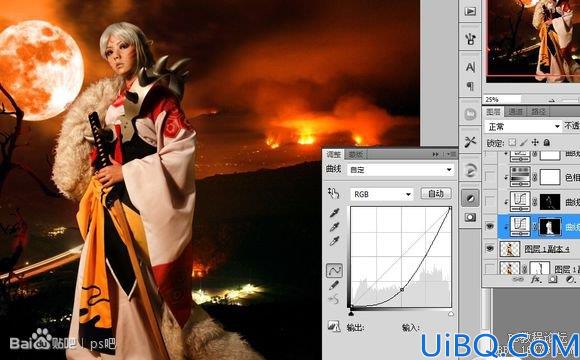Click the black input slider under curve
The image size is (580, 360).
click(351, 314)
